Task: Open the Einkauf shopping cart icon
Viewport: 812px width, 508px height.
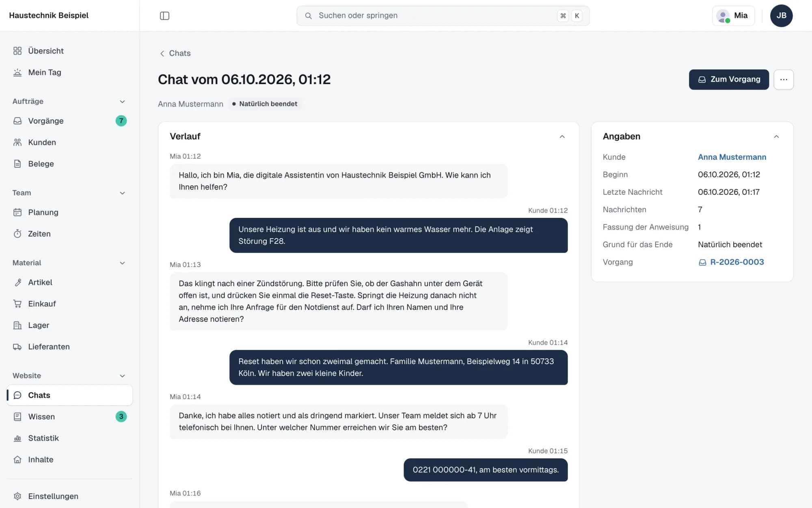Action: [17, 304]
